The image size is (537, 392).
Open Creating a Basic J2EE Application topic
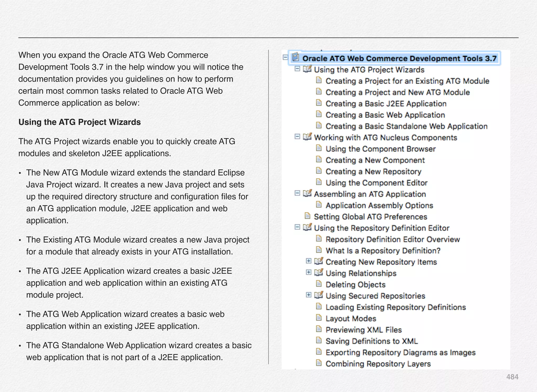pos(386,104)
